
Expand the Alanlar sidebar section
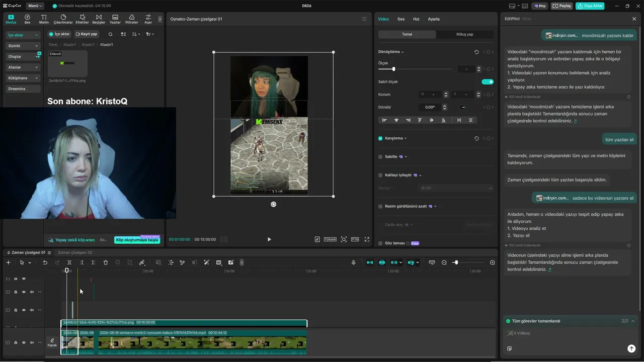click(x=23, y=67)
